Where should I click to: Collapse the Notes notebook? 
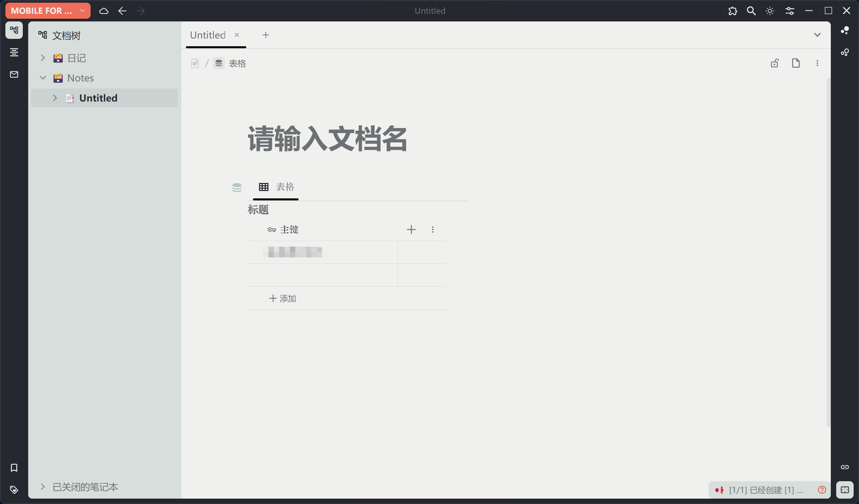coord(43,78)
